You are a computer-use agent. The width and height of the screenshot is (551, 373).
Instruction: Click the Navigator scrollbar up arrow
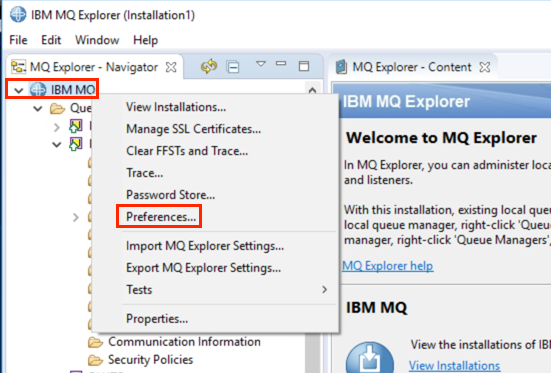tap(312, 90)
